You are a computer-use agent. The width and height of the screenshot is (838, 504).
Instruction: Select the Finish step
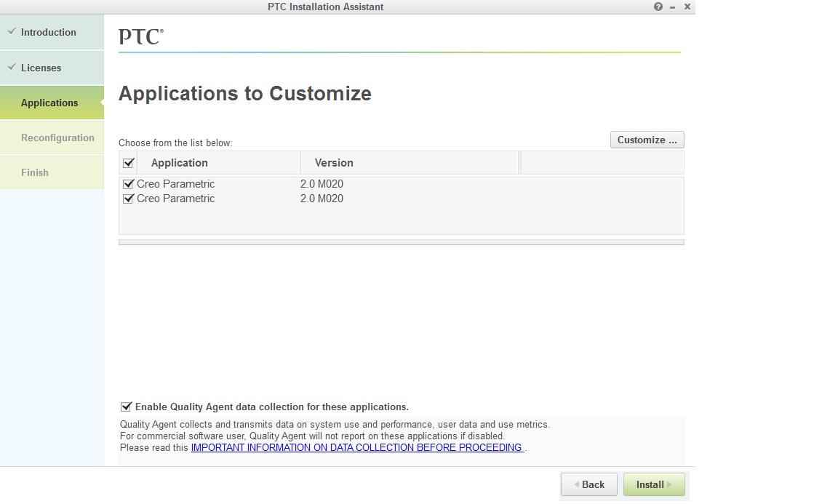click(x=52, y=172)
